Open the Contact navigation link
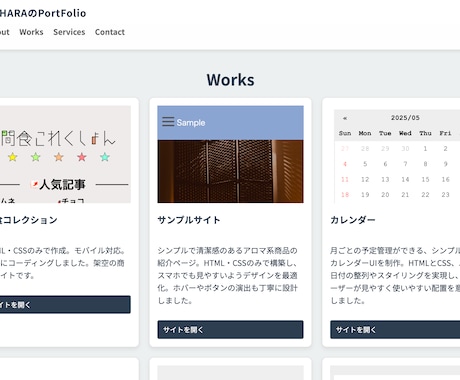Screen dimensions: 460x380 [x=110, y=32]
